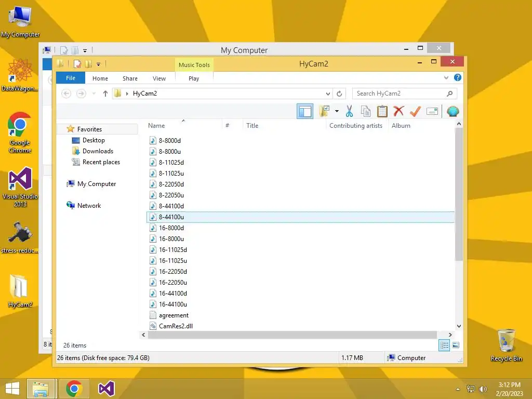Click the Search HyCam2 input field

click(x=401, y=94)
